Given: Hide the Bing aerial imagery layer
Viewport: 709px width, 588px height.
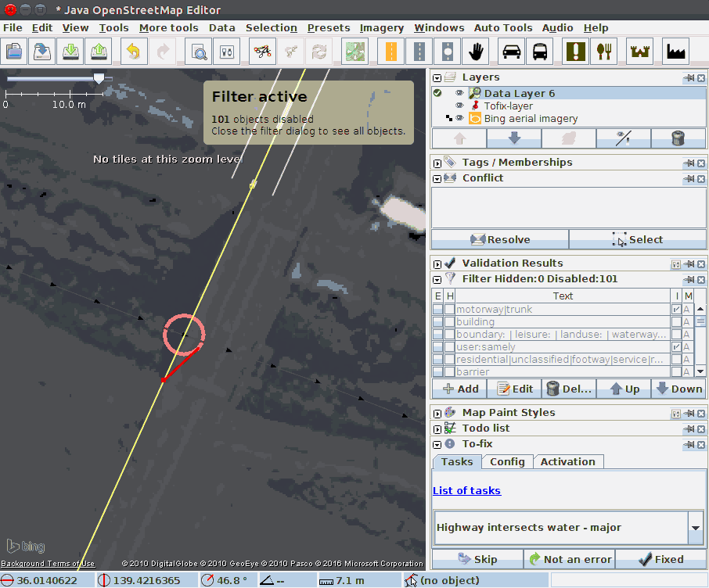Looking at the screenshot, I should click(460, 119).
